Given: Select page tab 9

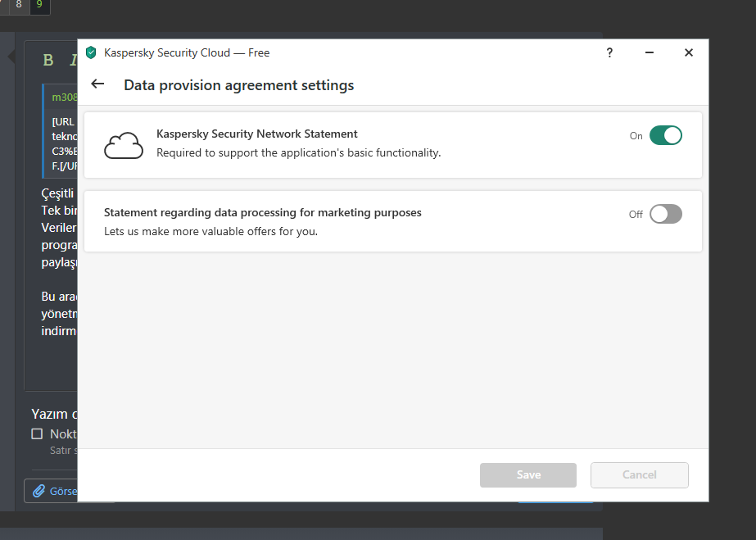Looking at the screenshot, I should 39,5.
